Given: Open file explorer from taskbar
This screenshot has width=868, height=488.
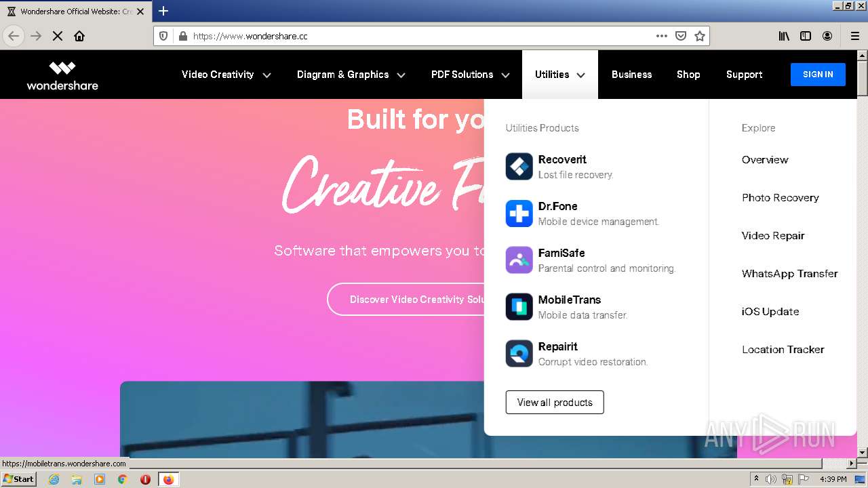Looking at the screenshot, I should (x=77, y=479).
